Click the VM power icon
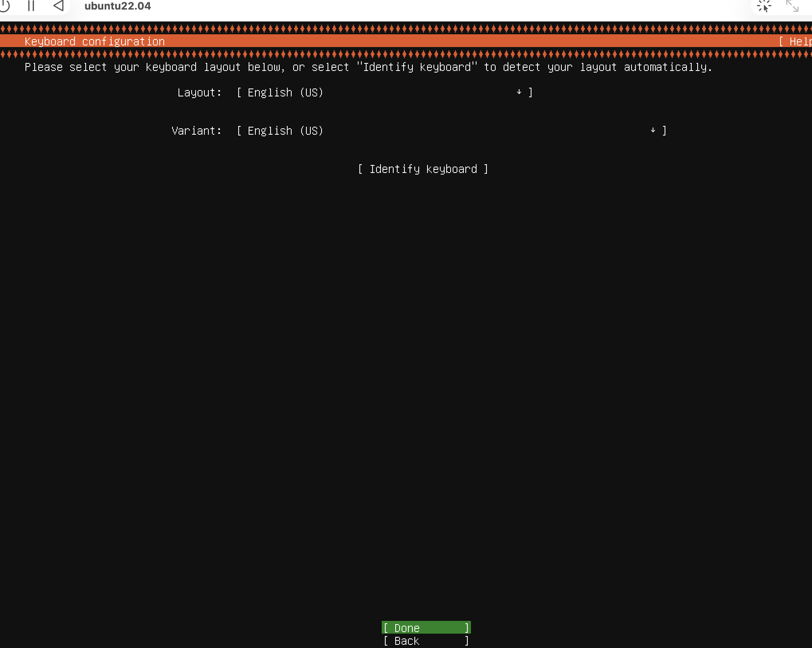 coord(5,6)
